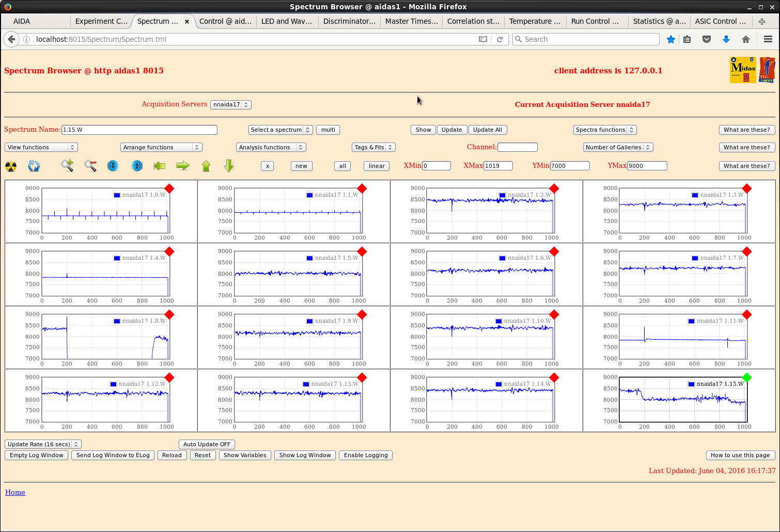This screenshot has height=532, width=780.
Task: Click the blue circle up-arrow icon
Action: click(137, 166)
